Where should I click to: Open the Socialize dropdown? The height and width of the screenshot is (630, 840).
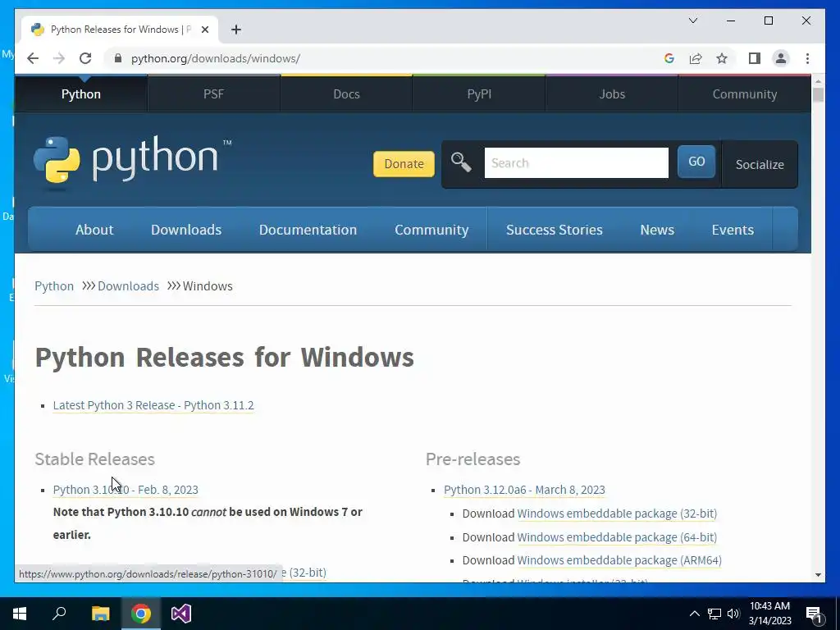760,164
